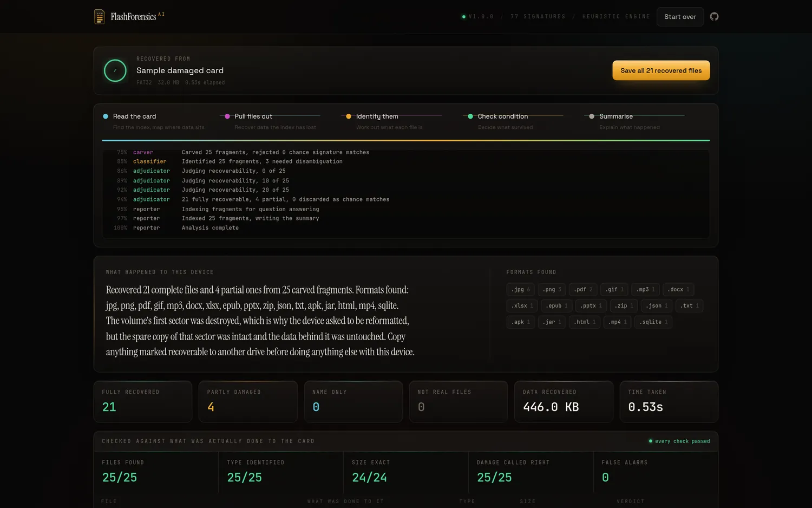
Task: Click the .txt format chip
Action: coord(690,306)
